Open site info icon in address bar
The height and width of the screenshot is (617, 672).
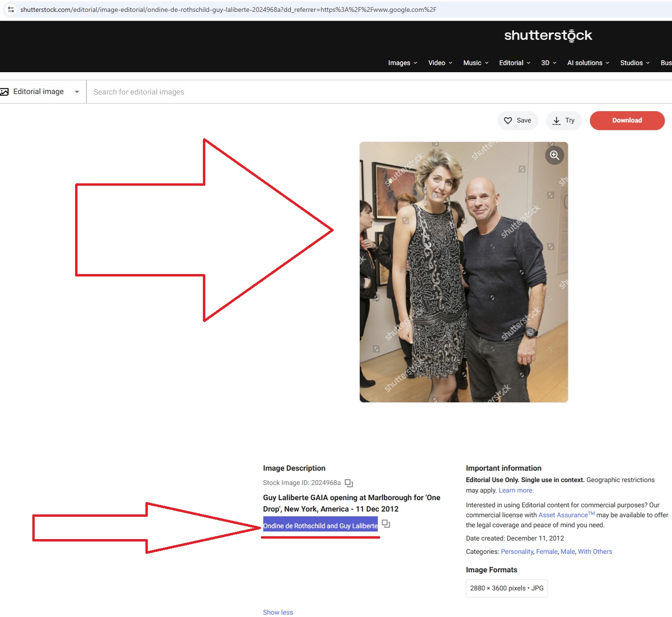(11, 9)
